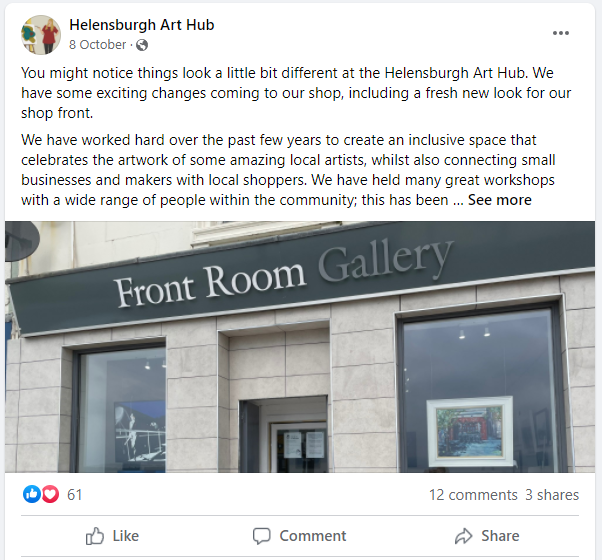Click the blue thumbs-up reaction icon
This screenshot has width=602, height=560.
(31, 494)
